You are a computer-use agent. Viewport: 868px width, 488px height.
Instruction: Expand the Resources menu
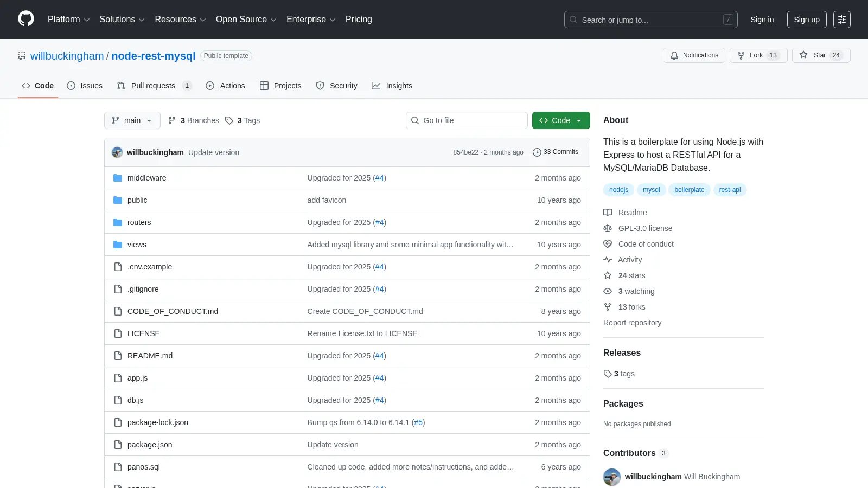point(180,20)
